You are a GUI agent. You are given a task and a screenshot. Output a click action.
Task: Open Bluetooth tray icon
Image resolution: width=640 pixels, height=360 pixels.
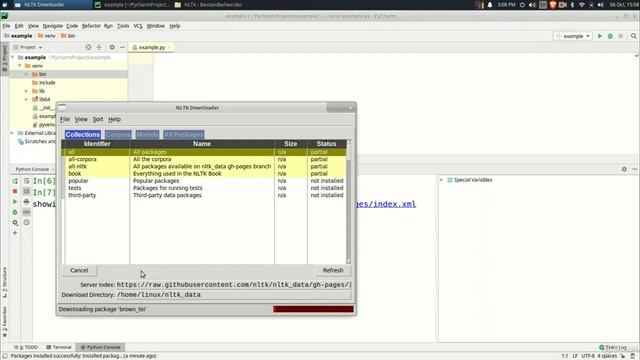[572, 5]
